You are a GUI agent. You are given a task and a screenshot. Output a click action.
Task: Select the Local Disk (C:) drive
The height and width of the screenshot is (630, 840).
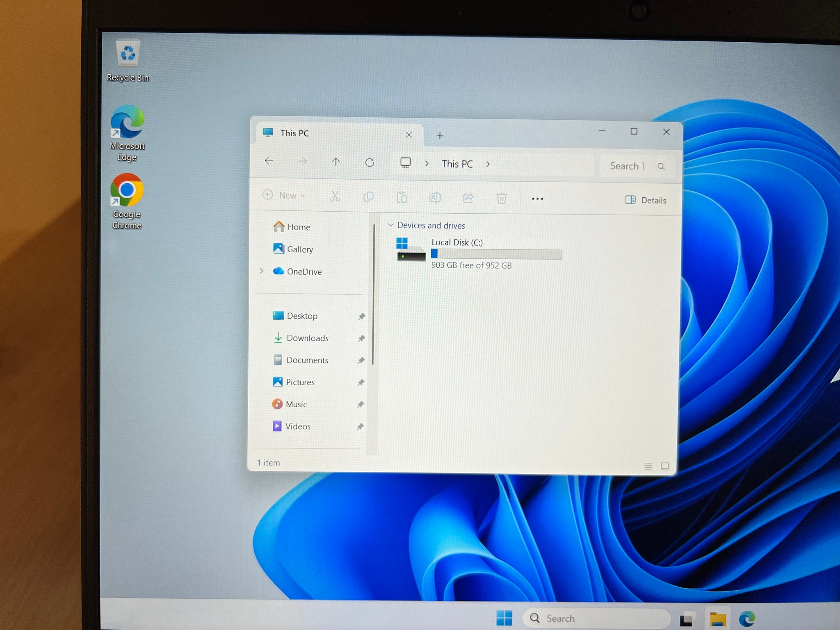479,253
